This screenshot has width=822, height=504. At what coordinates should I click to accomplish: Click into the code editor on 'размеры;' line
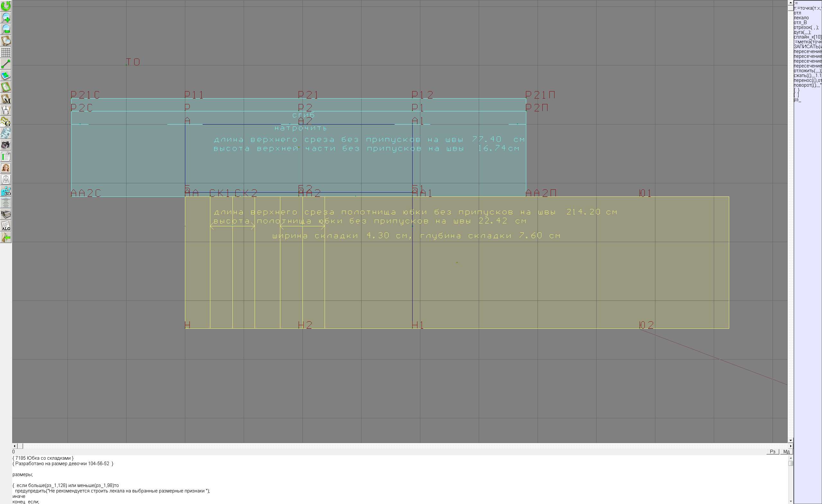[23, 475]
